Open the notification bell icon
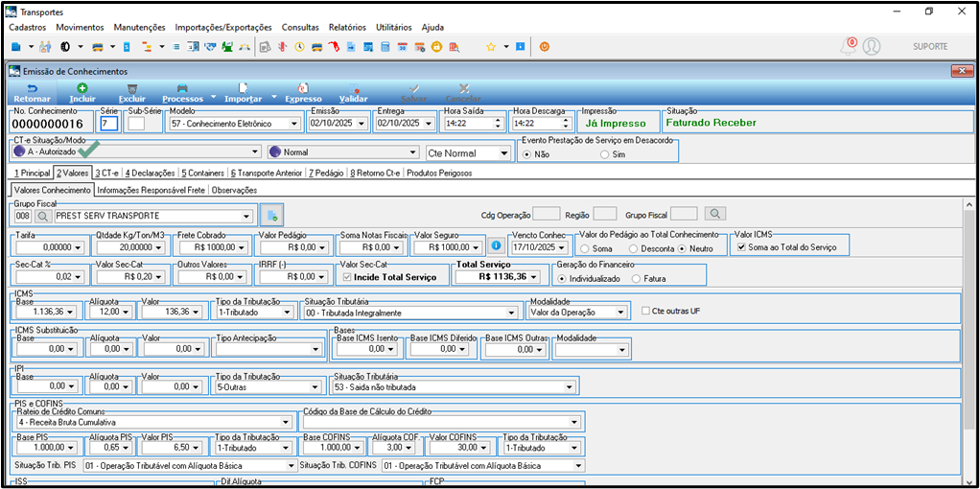 849,46
